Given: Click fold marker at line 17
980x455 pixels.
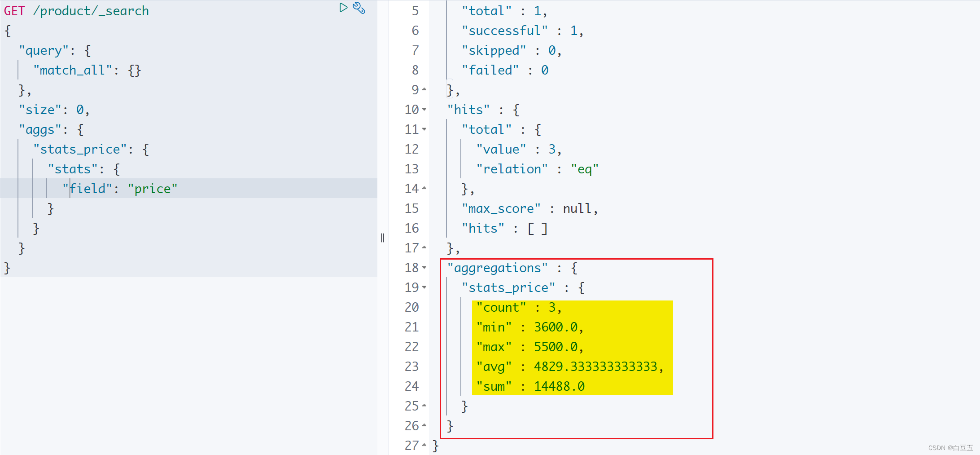Looking at the screenshot, I should click(424, 247).
